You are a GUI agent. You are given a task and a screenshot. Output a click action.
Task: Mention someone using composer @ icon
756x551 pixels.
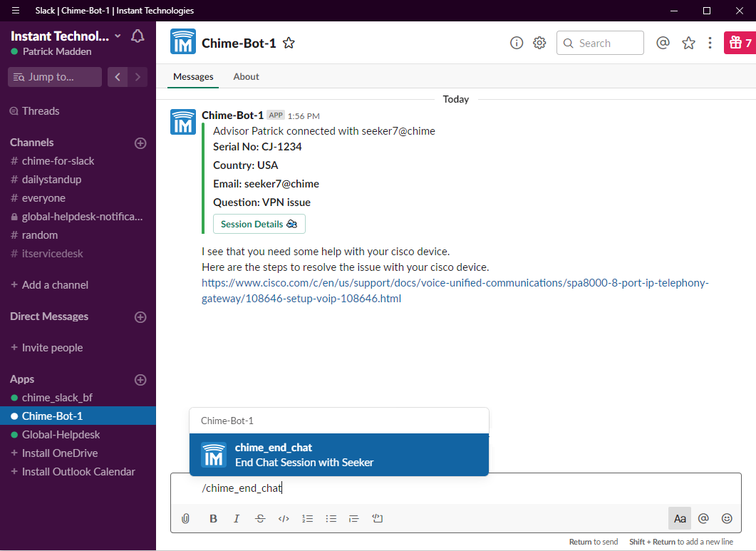[703, 519]
